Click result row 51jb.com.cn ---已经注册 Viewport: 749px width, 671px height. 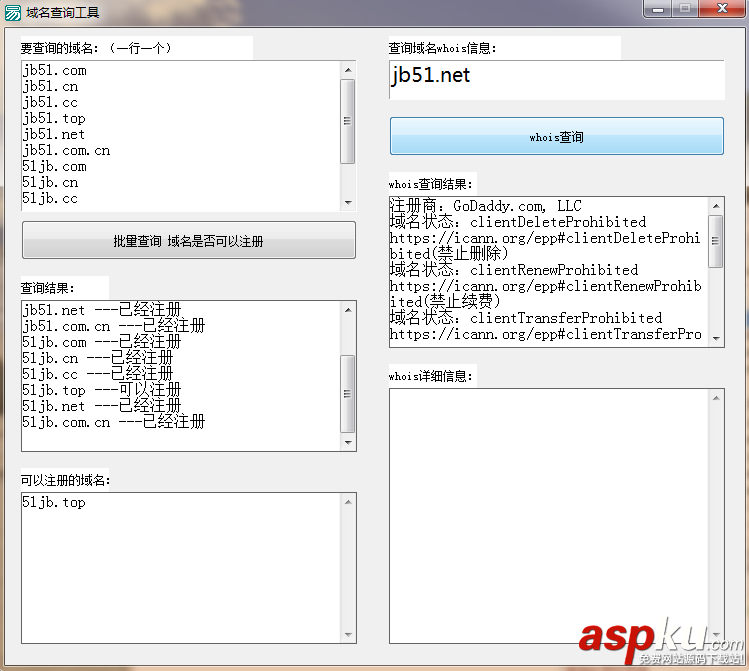pos(114,422)
